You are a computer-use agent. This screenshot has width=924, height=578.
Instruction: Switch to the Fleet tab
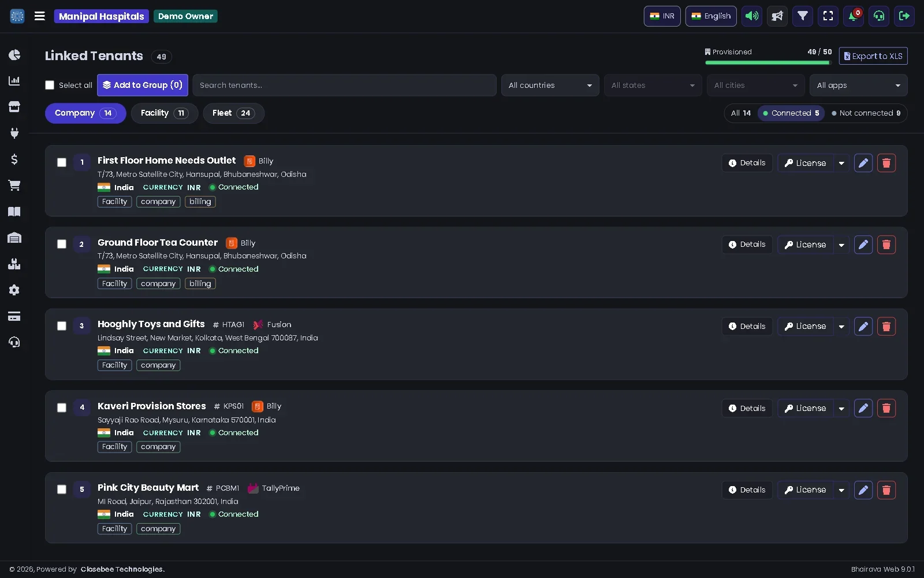pos(233,113)
